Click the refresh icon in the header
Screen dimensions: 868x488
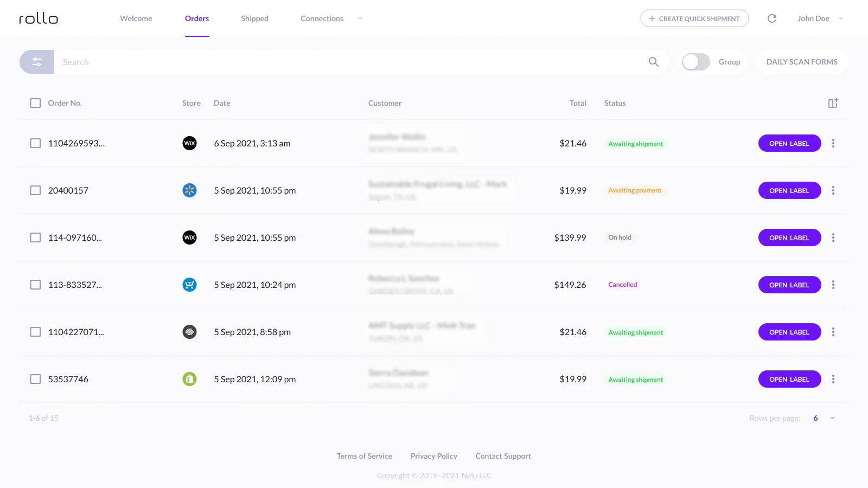(x=771, y=18)
